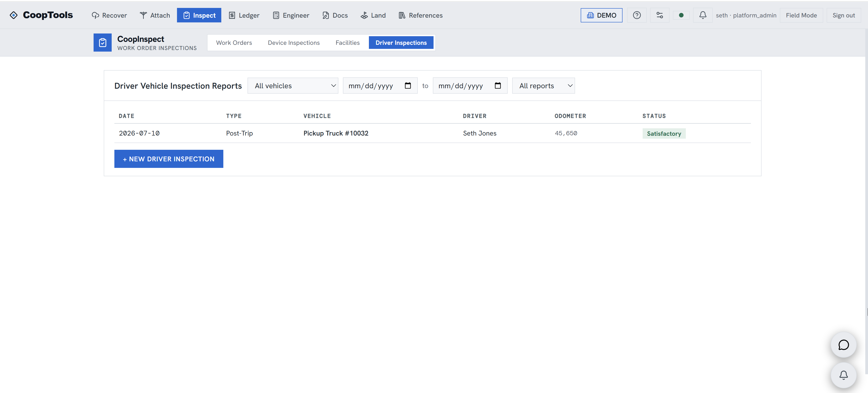Click the DATE column header
This screenshot has width=868, height=393.
[126, 116]
